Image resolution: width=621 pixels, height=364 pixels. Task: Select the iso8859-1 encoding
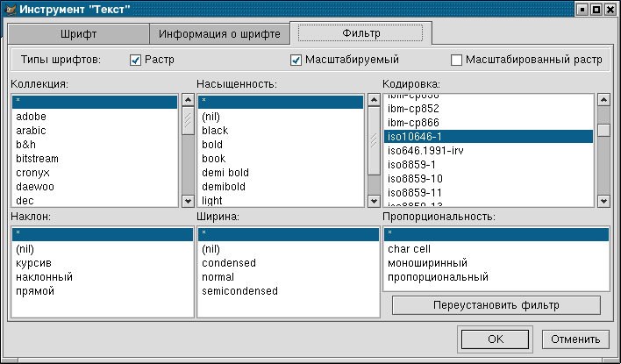point(489,165)
